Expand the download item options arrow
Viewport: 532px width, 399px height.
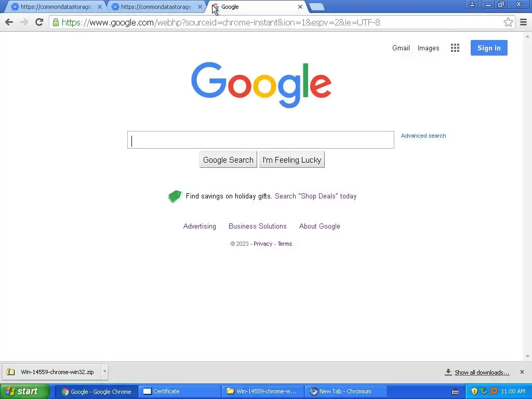coord(104,371)
